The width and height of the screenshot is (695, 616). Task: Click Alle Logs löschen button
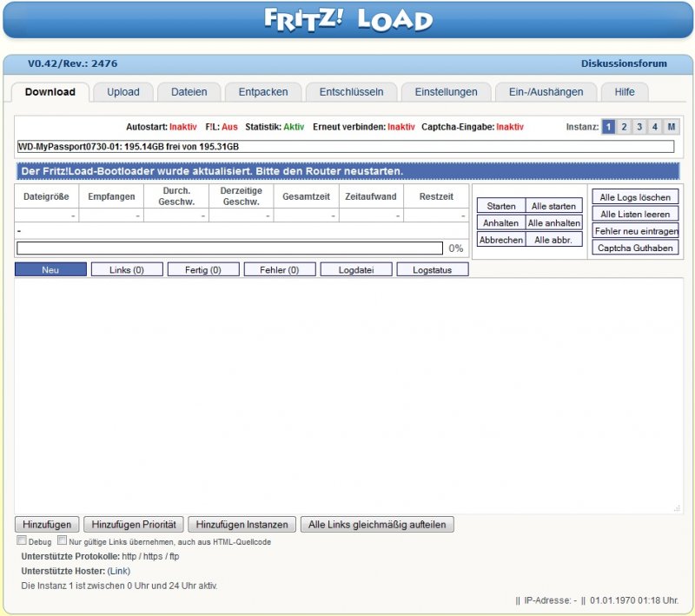click(635, 197)
